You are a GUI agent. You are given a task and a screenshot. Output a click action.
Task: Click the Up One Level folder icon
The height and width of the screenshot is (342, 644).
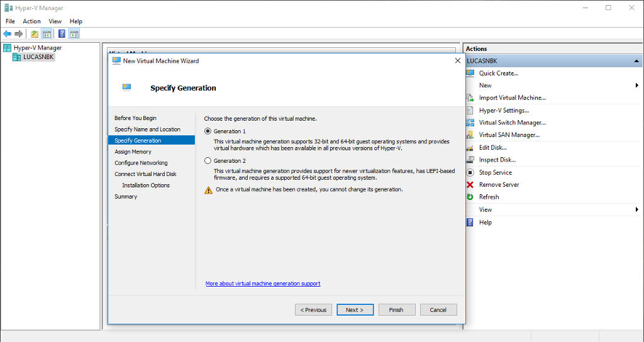[x=35, y=34]
